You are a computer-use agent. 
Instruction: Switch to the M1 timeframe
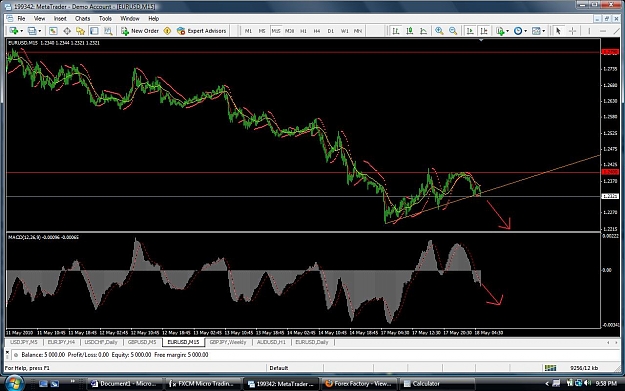coord(248,31)
